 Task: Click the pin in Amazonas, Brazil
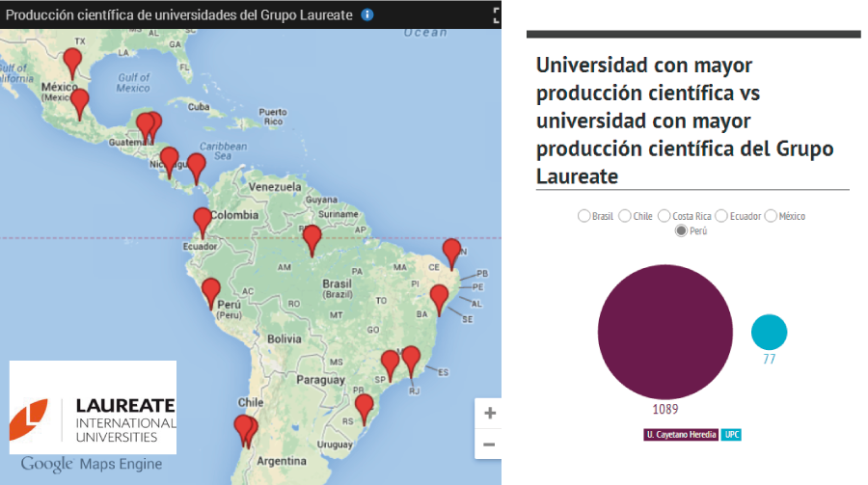click(x=312, y=237)
